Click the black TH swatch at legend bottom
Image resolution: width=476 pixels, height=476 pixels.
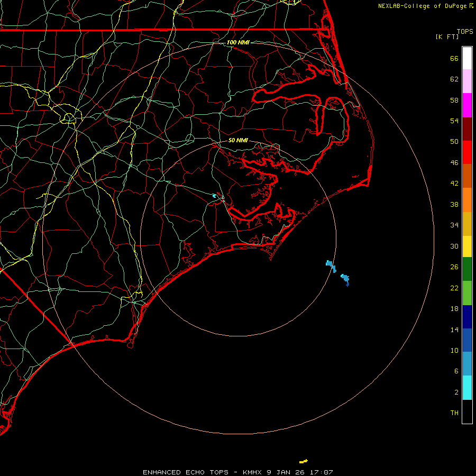click(467, 411)
